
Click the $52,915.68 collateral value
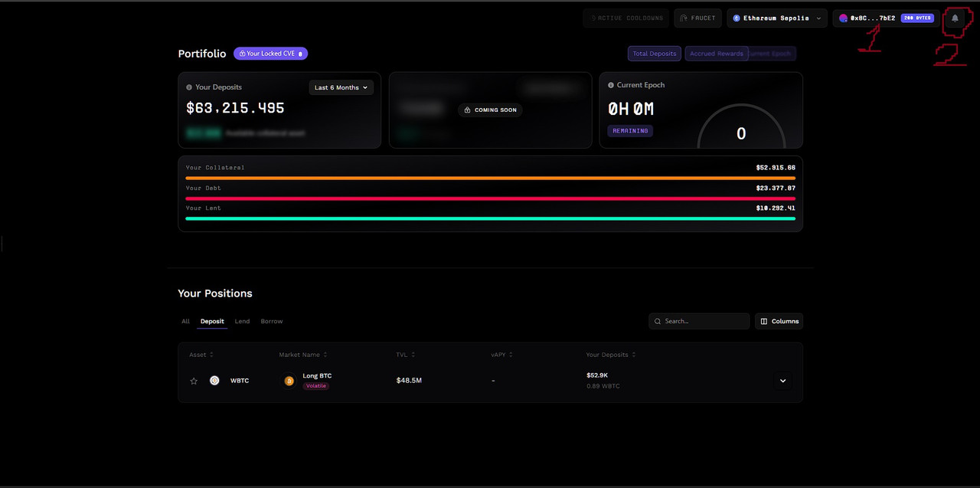click(776, 167)
